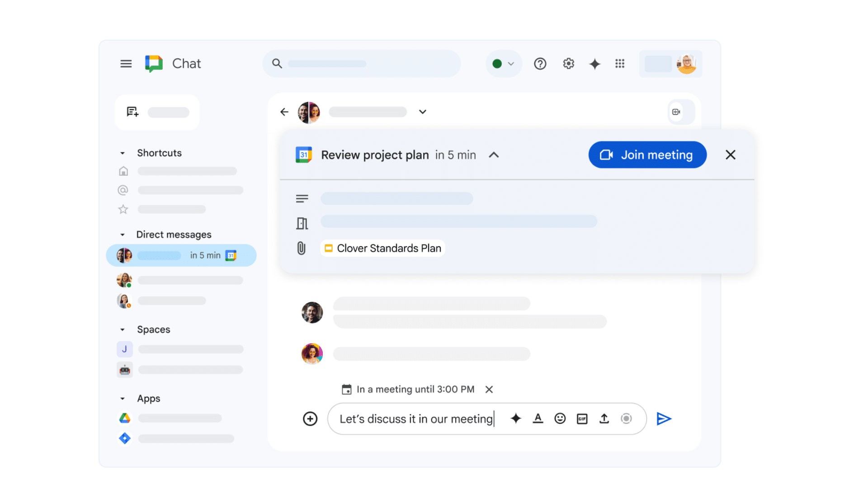Click the text formatting icon in composer
Screen dimensions: 868x488
pos(537,418)
